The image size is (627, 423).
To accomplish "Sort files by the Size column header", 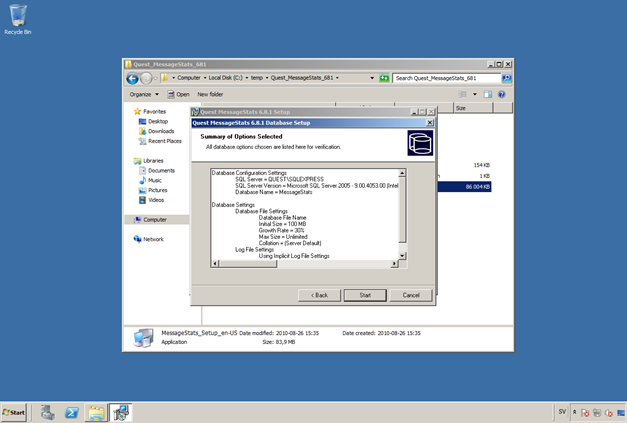I will 473,108.
